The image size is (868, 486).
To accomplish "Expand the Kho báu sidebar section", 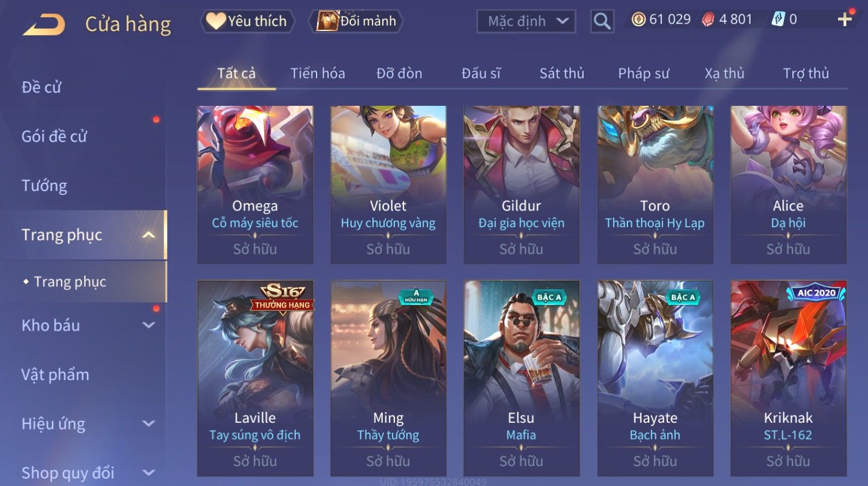I will tap(149, 325).
